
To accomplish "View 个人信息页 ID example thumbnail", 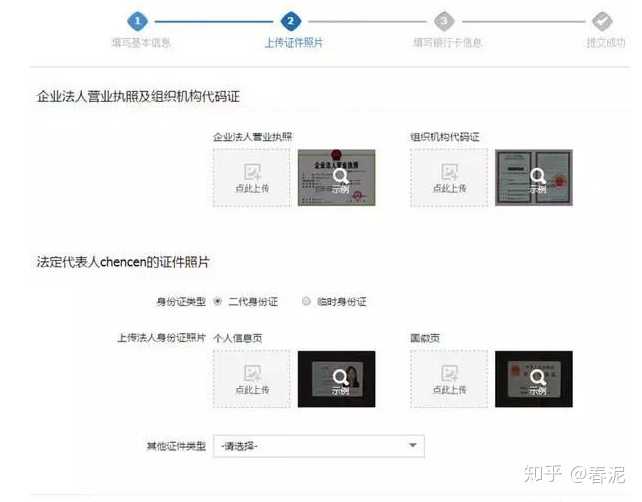I will [337, 379].
